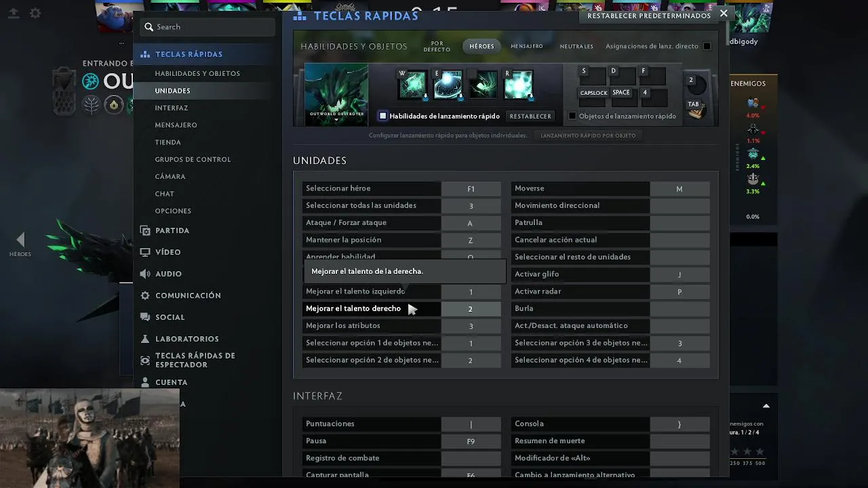
Task: Click the gear settings icon at top left
Action: coord(35,13)
